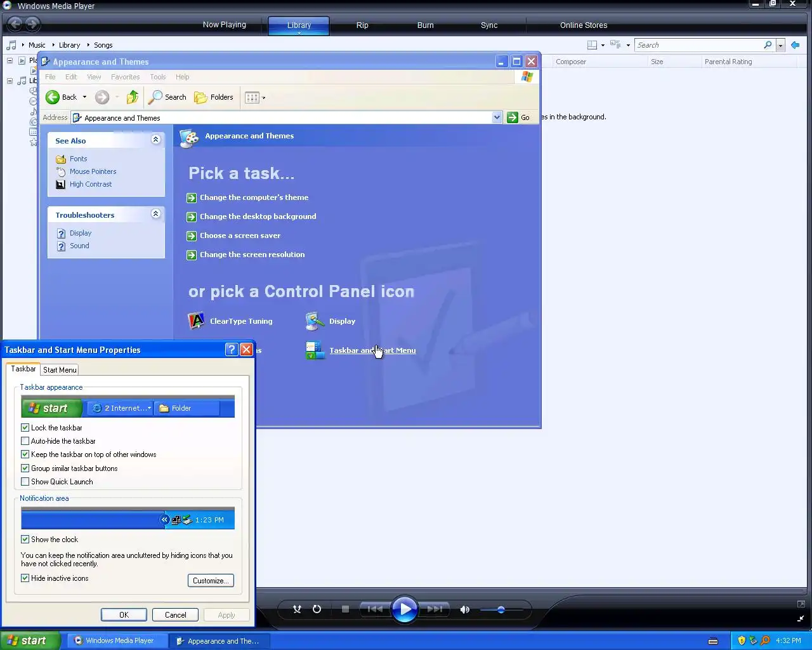The height and width of the screenshot is (650, 812).
Task: Click Previous track button in Media Player
Action: [x=375, y=609]
